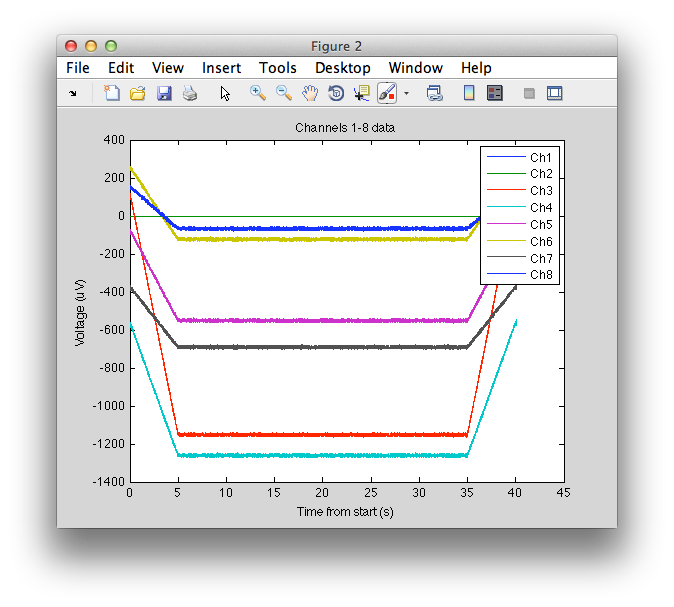Open the View menu
Viewport: 674px width, 607px height.
coord(168,68)
